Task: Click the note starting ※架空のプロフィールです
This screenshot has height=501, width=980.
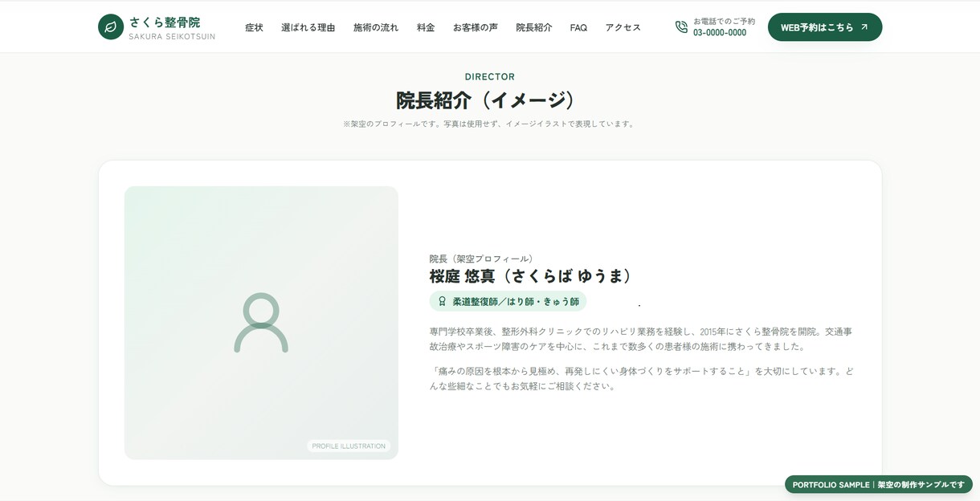Action: [x=490, y=124]
